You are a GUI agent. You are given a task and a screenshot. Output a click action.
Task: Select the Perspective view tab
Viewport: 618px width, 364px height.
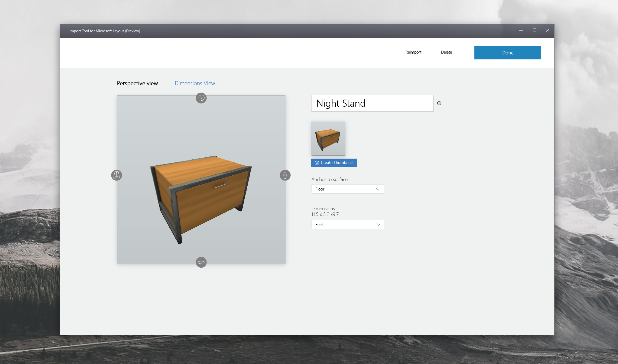click(x=137, y=83)
